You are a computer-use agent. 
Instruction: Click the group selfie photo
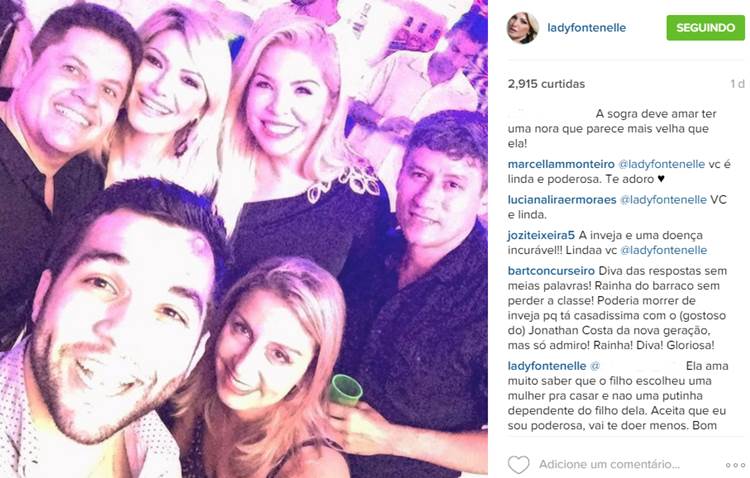(x=244, y=239)
